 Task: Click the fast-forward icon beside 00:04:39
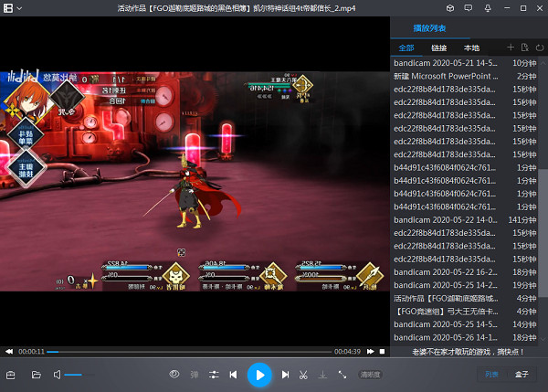(371, 352)
